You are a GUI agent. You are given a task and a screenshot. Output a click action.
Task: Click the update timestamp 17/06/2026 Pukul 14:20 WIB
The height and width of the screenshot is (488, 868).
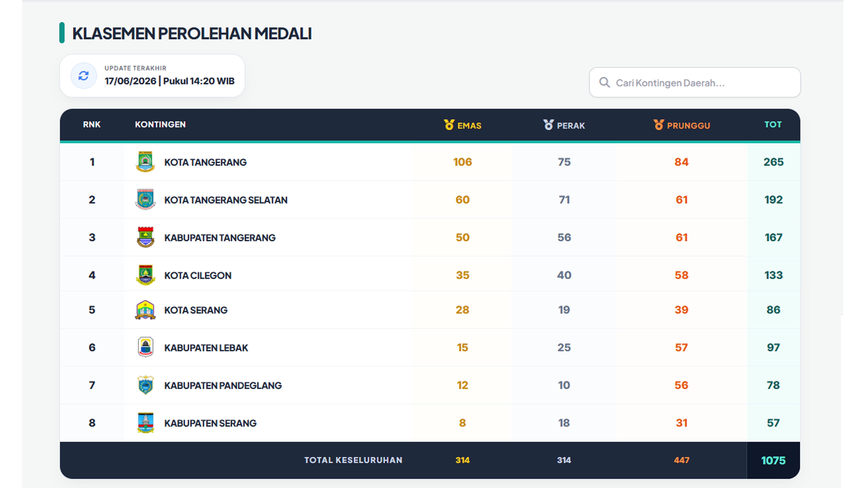coord(169,81)
